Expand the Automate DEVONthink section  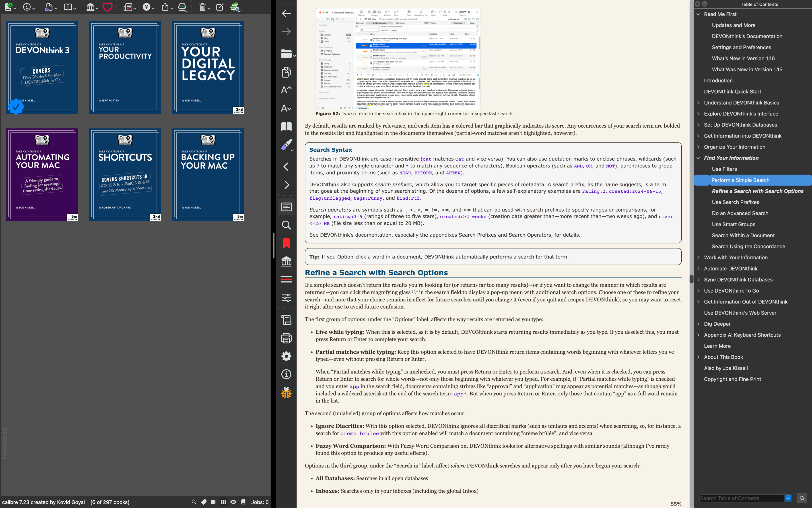[698, 268]
